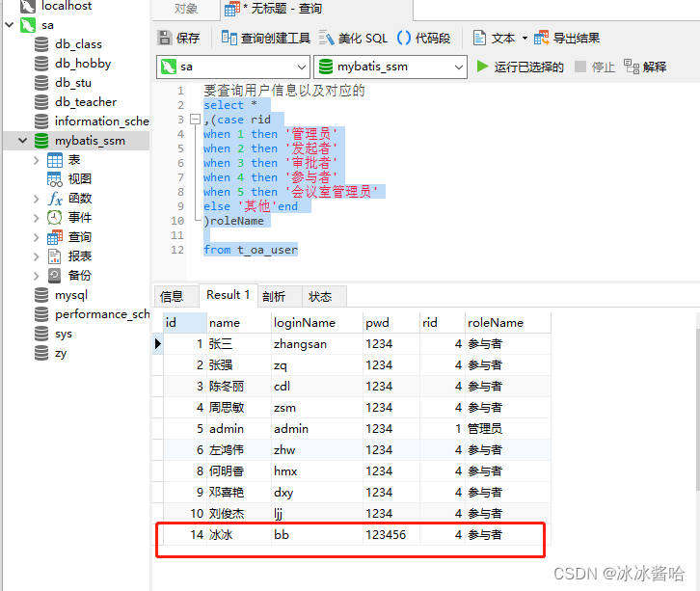Image resolution: width=700 pixels, height=591 pixels.
Task: Switch to the 对象 tab
Action: (186, 9)
